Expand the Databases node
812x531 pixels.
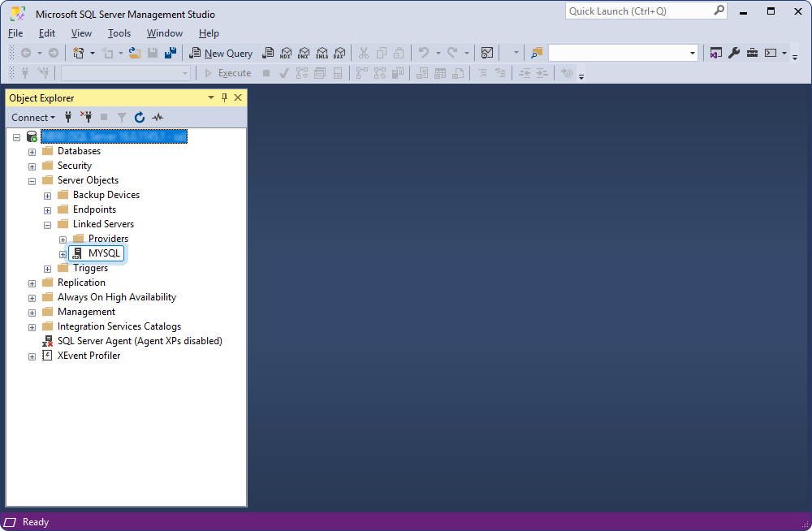coord(32,150)
